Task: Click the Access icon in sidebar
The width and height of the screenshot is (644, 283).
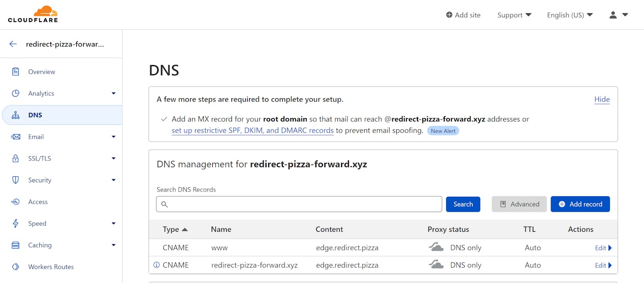Action: (16, 202)
